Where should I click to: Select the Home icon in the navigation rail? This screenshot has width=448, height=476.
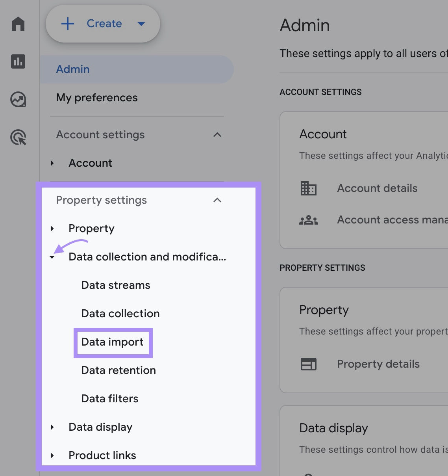[x=18, y=24]
